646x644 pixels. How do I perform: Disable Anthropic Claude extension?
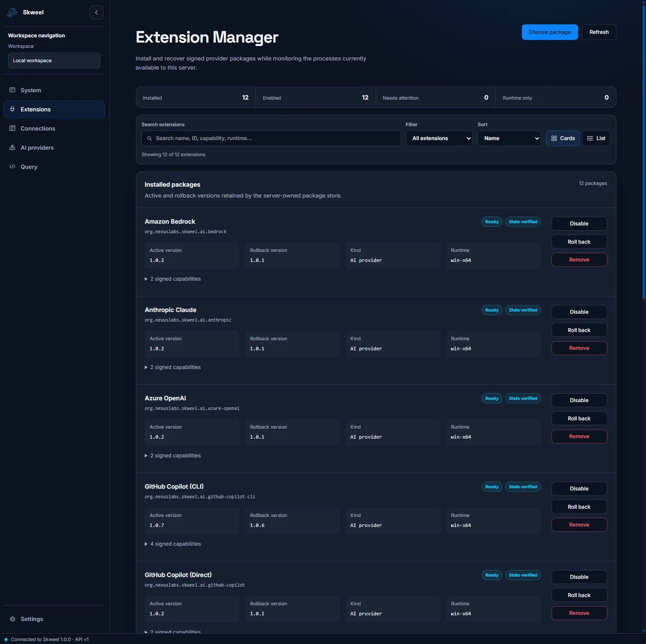579,312
